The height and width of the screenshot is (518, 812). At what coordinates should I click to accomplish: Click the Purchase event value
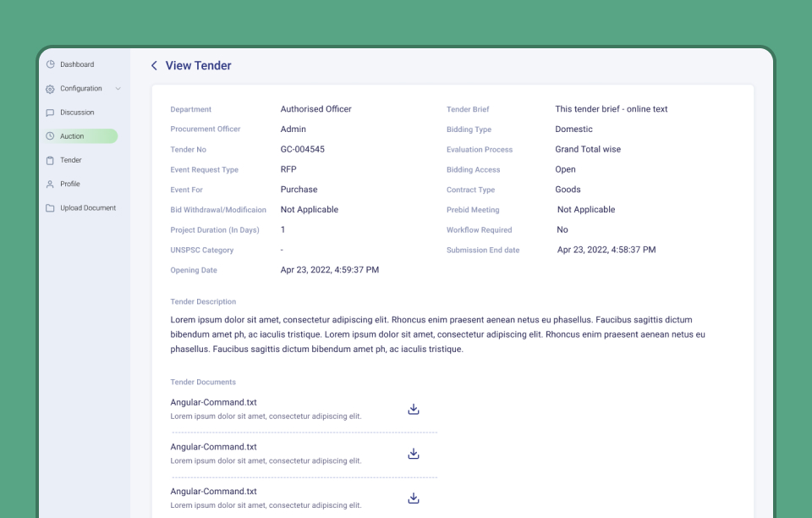click(299, 190)
